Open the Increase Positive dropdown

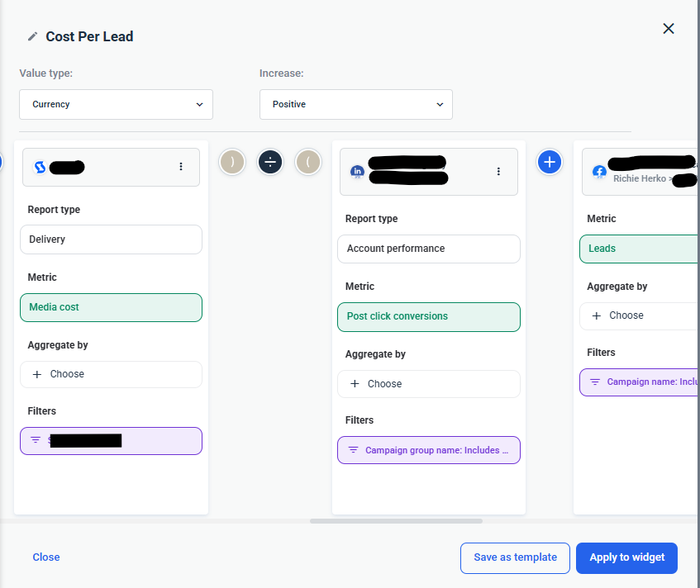(356, 104)
